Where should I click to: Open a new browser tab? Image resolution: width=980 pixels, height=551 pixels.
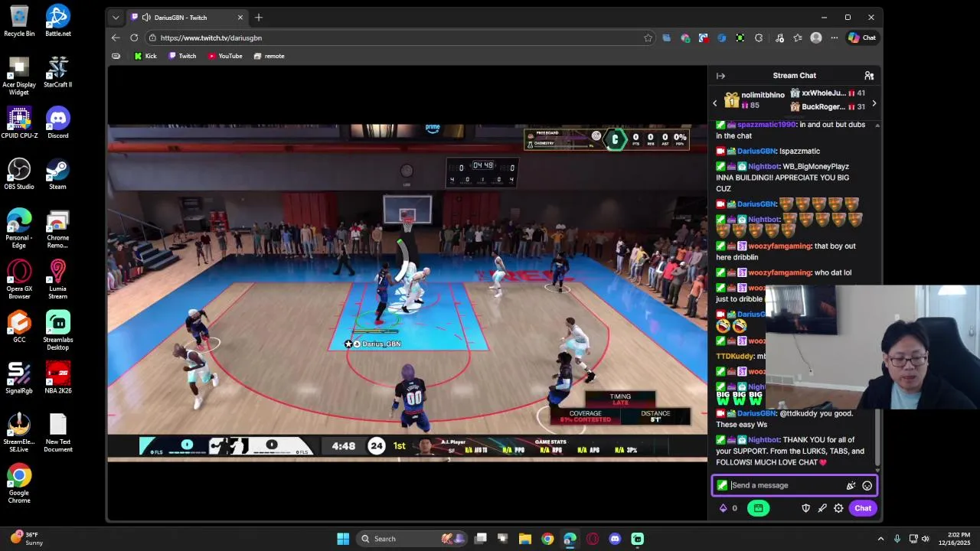(259, 17)
